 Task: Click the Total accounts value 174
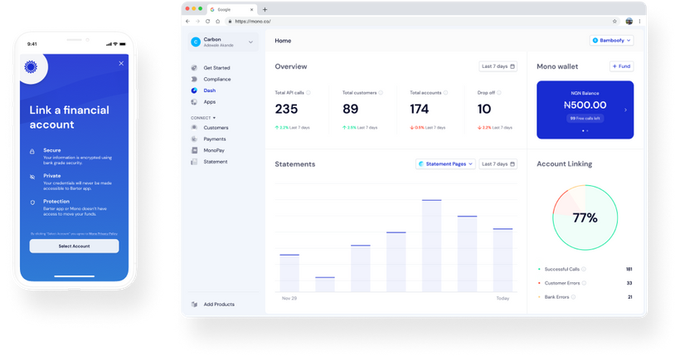419,109
